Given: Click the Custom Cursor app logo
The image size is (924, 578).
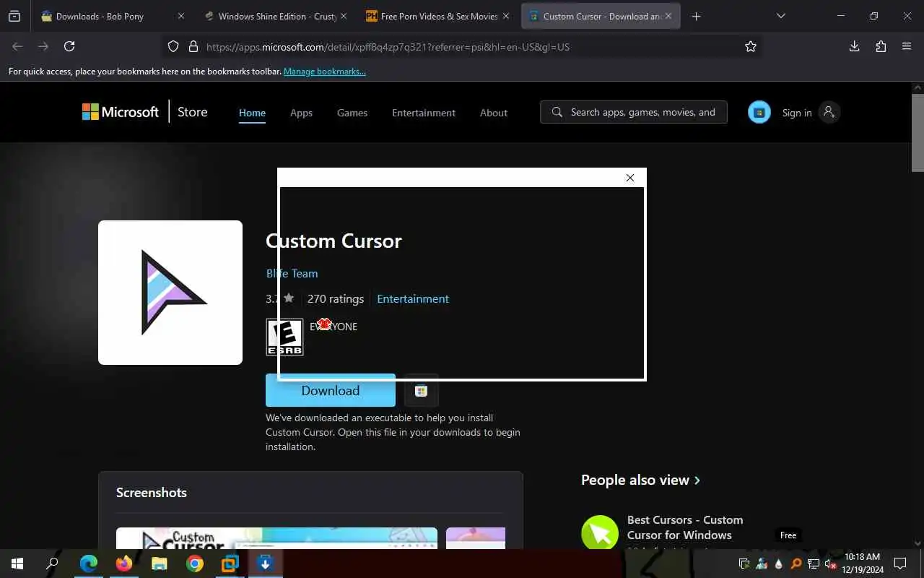Looking at the screenshot, I should click(170, 293).
